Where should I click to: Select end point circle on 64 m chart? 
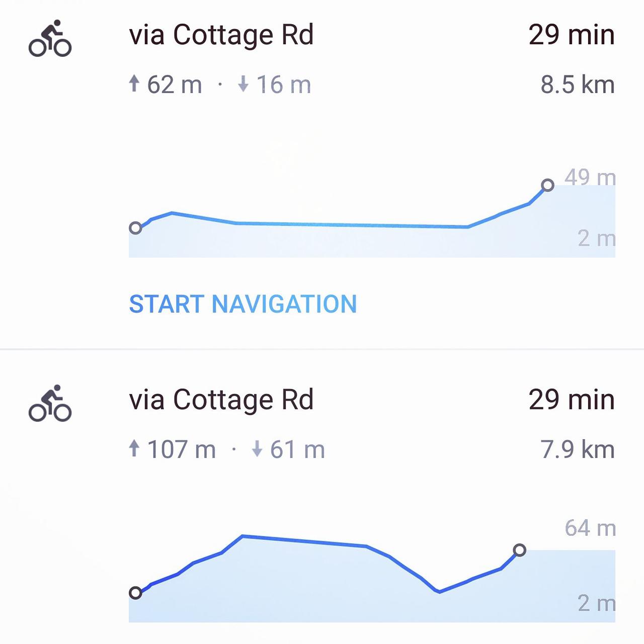pos(520,550)
